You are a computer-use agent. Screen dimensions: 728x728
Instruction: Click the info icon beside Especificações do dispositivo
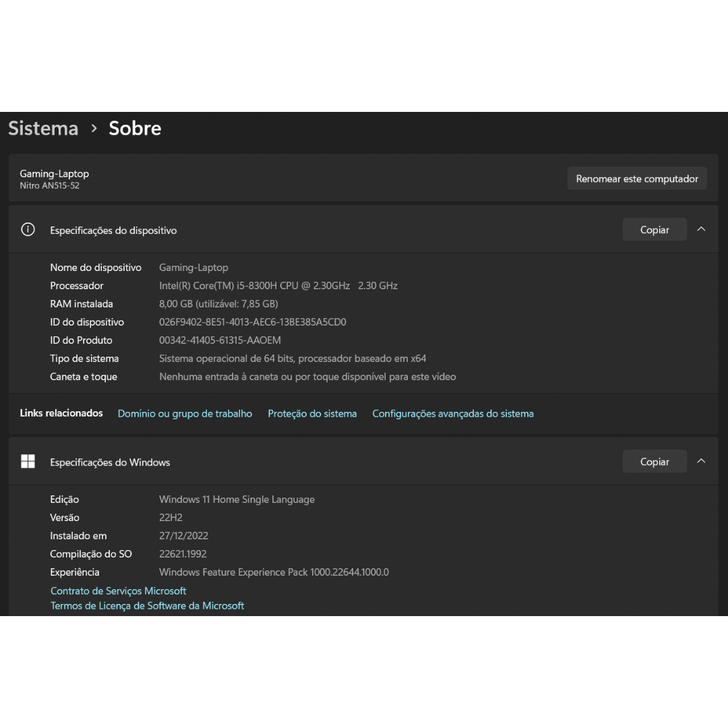pos(28,230)
